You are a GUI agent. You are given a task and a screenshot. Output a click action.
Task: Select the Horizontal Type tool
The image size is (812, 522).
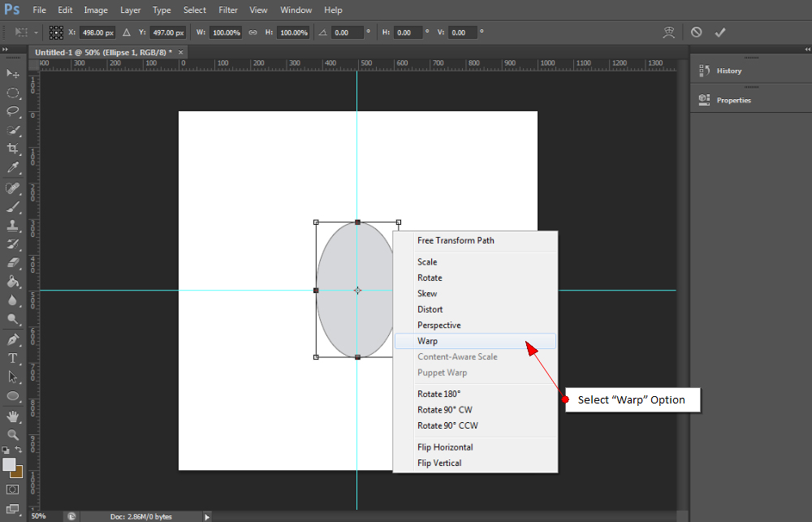tap(12, 358)
